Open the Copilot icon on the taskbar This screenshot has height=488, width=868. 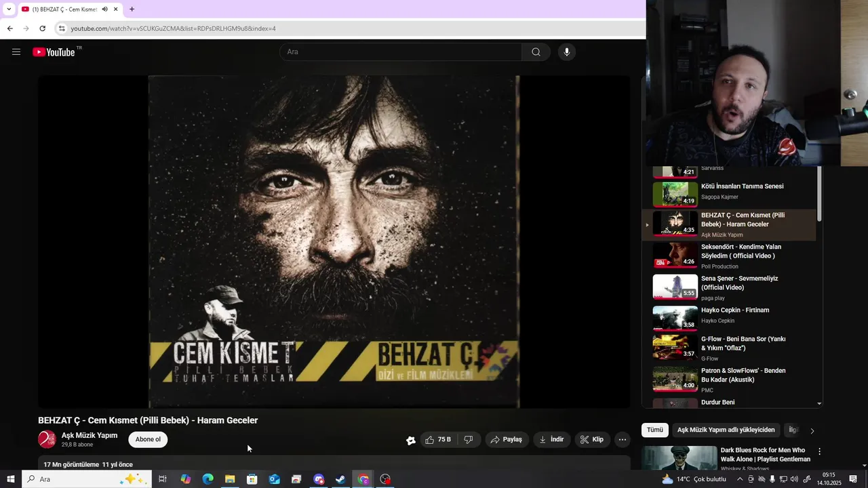tap(186, 479)
